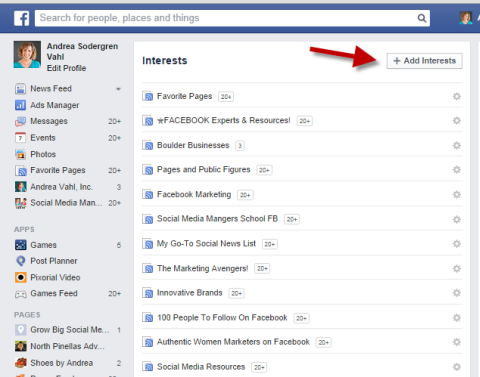480x377 pixels.
Task: Open Andrea Sodergren Vahl profile photo
Action: pyautogui.click(x=27, y=55)
